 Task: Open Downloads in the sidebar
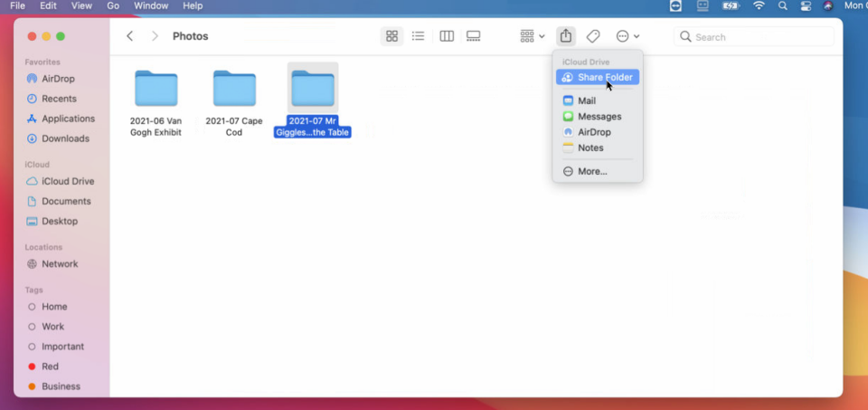(65, 138)
